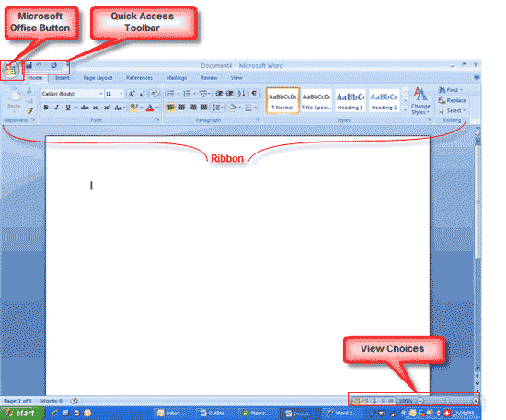Paste from the clipboard with Paste button
This screenshot has width=506, height=420.
click(x=14, y=99)
